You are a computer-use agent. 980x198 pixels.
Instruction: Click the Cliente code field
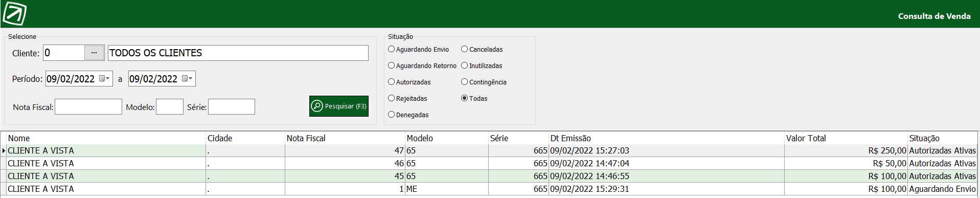(64, 53)
